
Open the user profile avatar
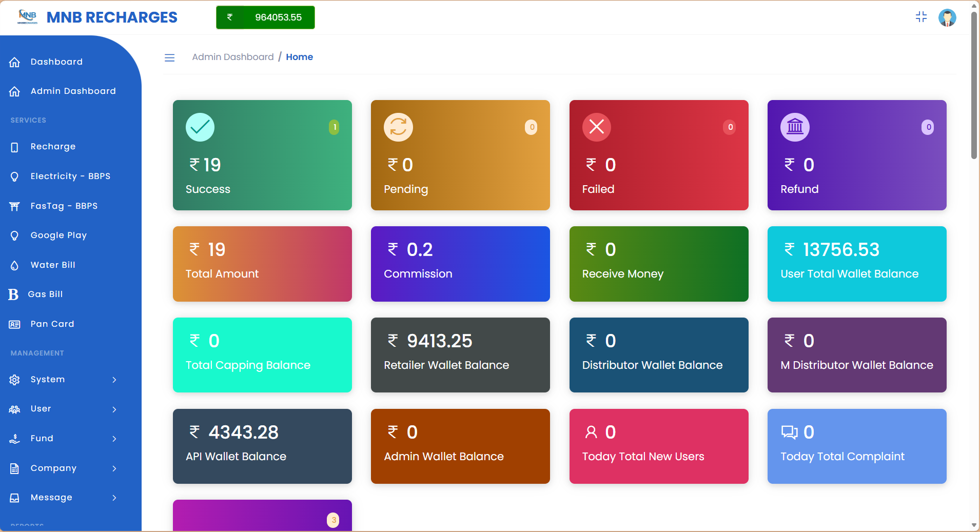click(x=947, y=17)
